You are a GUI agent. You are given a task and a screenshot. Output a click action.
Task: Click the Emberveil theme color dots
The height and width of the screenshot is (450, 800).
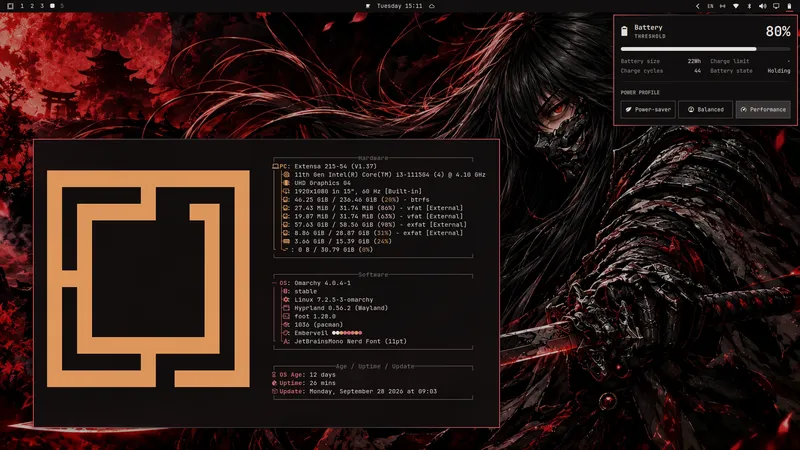347,333
